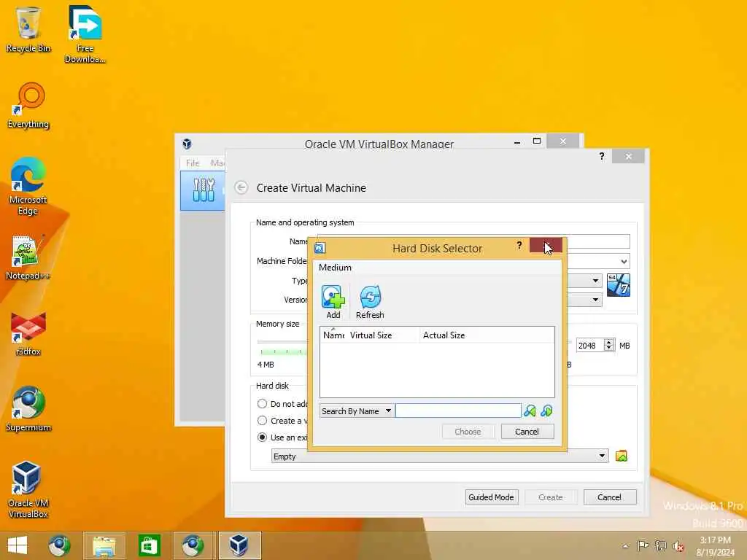Click the taskbar volume icon

click(x=678, y=545)
